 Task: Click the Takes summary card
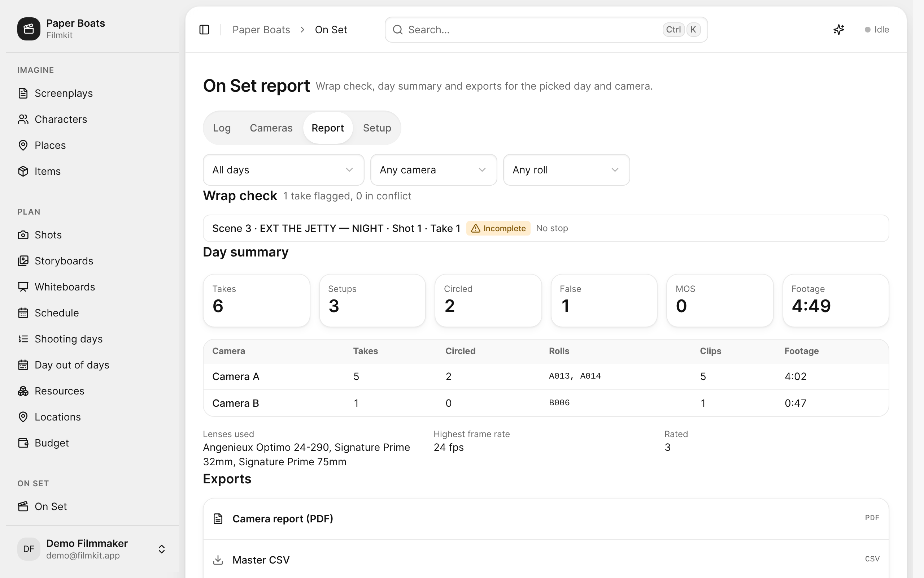click(x=256, y=300)
